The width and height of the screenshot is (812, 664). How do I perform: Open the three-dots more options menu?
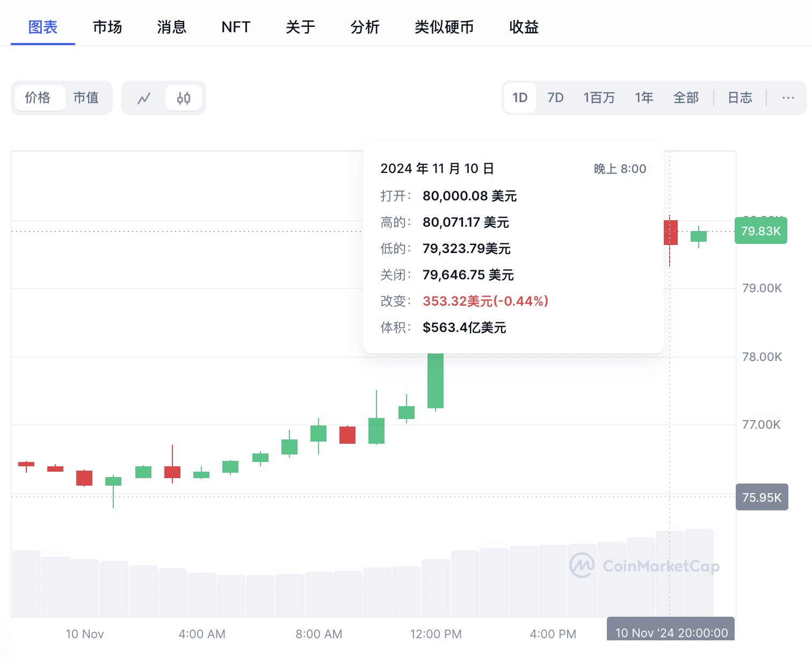coord(788,98)
